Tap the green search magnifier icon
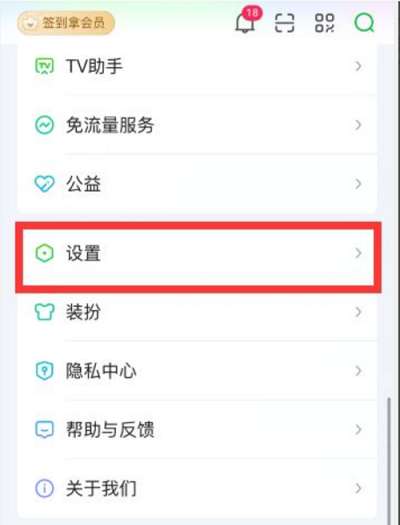 click(x=365, y=23)
